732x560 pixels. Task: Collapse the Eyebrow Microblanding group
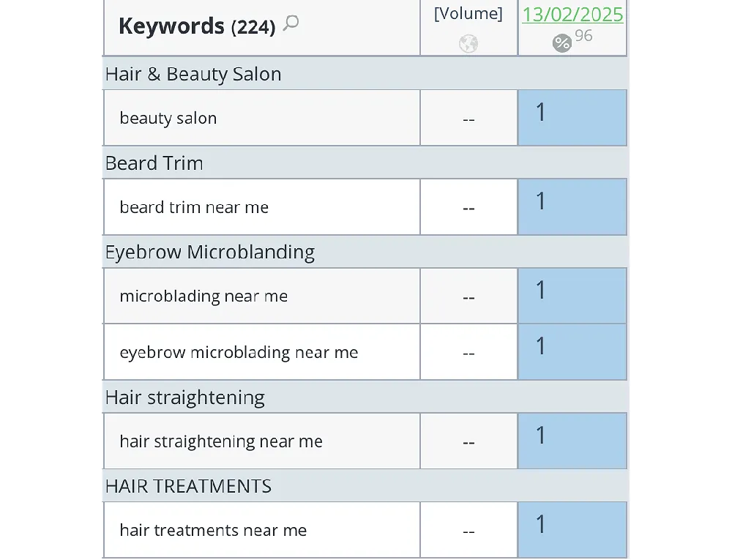(210, 252)
